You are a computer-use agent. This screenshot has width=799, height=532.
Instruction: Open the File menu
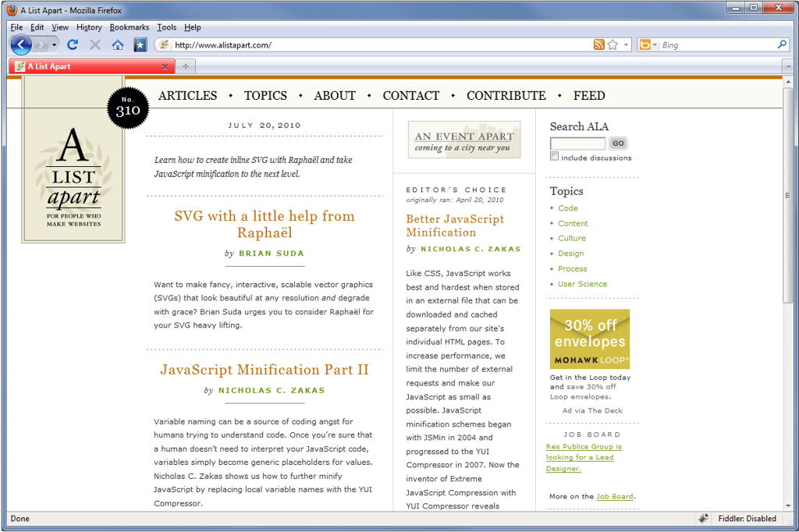16,27
